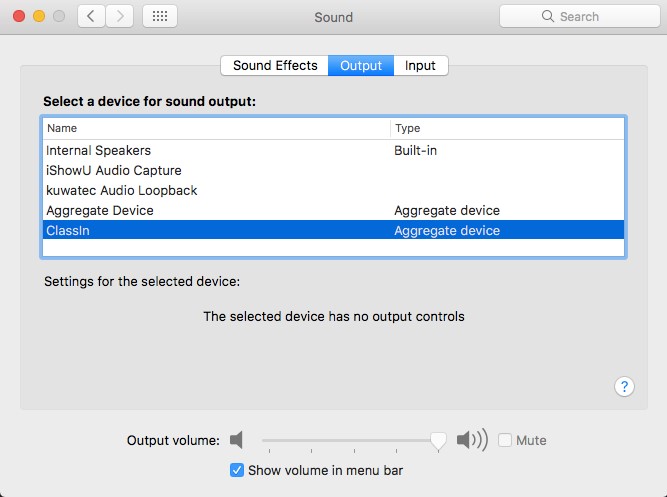The width and height of the screenshot is (667, 497).
Task: Click the low volume speaker icon
Action: (x=237, y=440)
